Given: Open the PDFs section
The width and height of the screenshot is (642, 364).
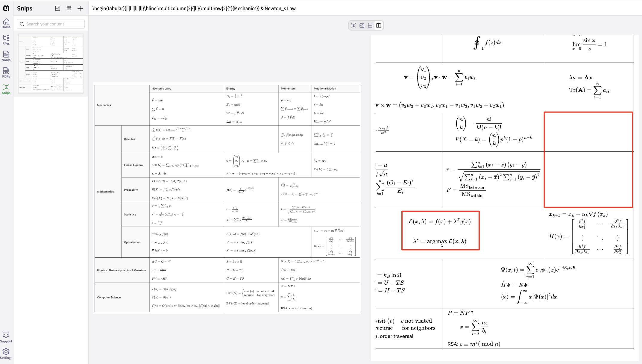Looking at the screenshot, I should click(x=6, y=73).
